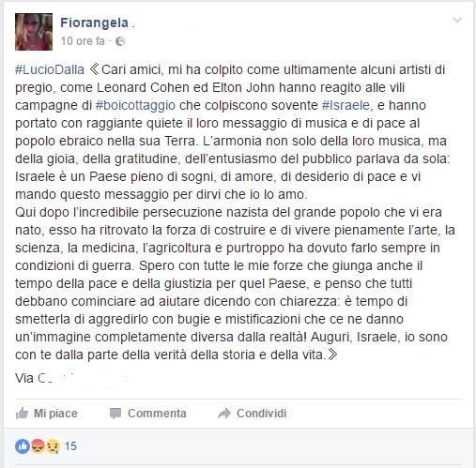This screenshot has height=468, width=476.
Task: Click Fiorangela's profile picture thumbnail
Action: (34, 32)
